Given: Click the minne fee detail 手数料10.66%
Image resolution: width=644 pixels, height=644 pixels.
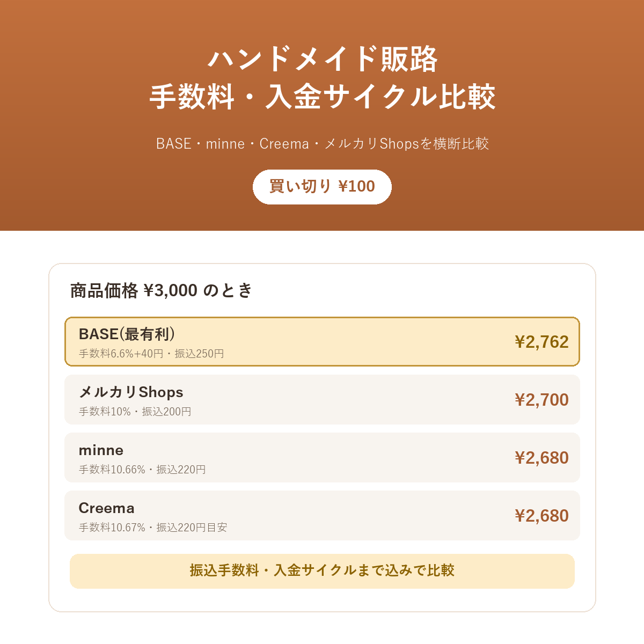Looking at the screenshot, I should tap(112, 470).
